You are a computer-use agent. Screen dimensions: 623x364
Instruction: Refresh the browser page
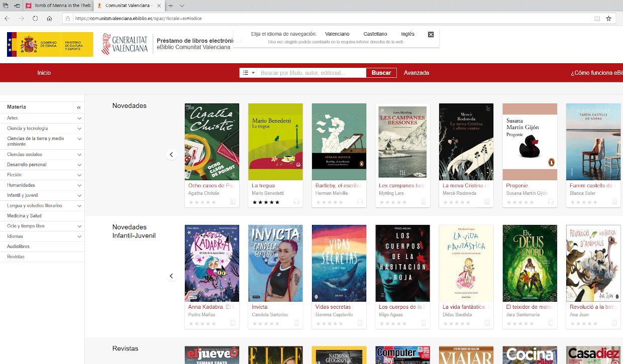[x=35, y=19]
